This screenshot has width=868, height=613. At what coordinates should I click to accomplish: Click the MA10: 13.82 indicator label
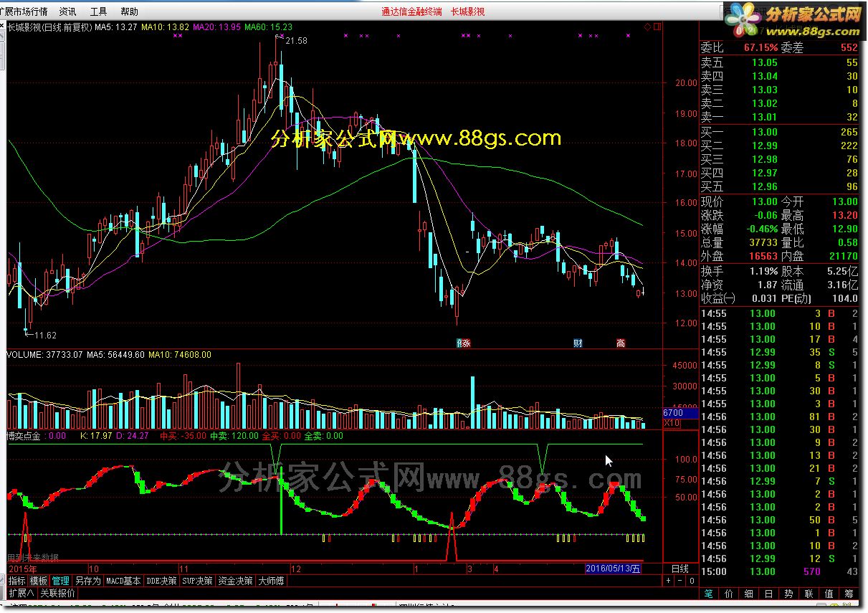click(x=166, y=28)
